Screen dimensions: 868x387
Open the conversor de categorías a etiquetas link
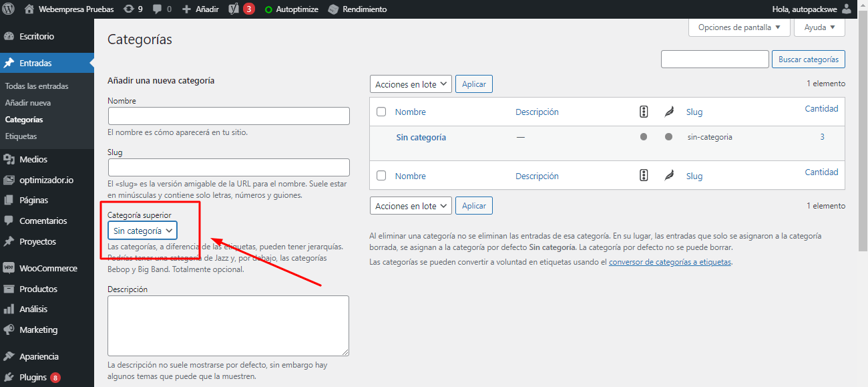point(670,262)
